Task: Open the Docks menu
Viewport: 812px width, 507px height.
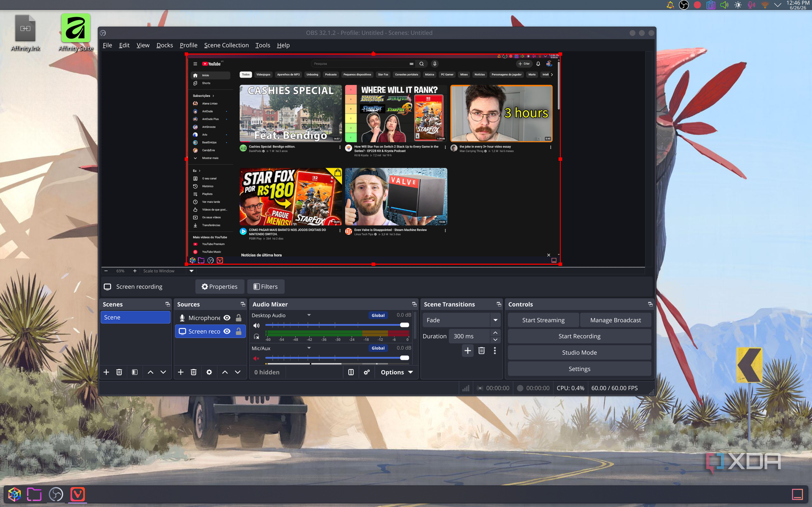Action: tap(164, 45)
